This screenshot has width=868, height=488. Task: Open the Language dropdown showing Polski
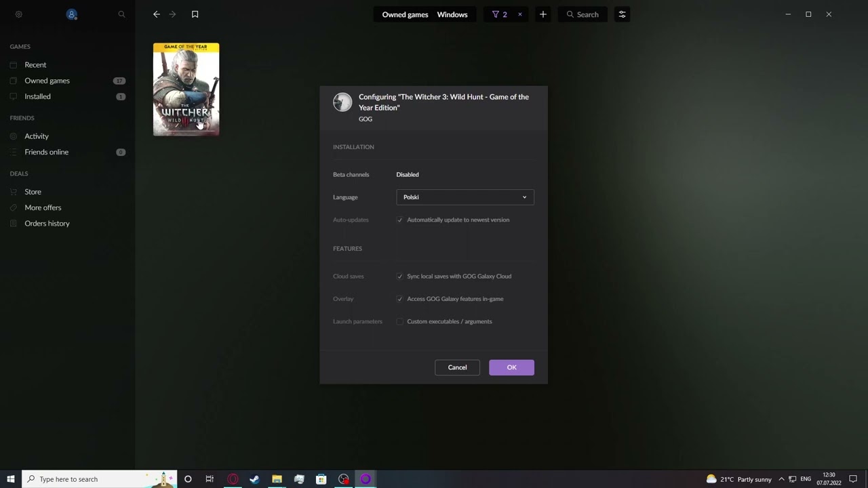[465, 197]
